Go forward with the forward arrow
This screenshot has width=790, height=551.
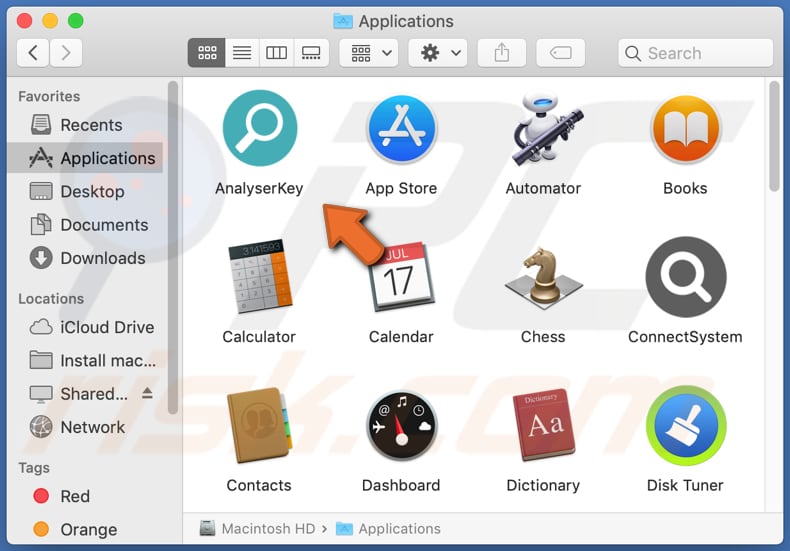point(65,53)
